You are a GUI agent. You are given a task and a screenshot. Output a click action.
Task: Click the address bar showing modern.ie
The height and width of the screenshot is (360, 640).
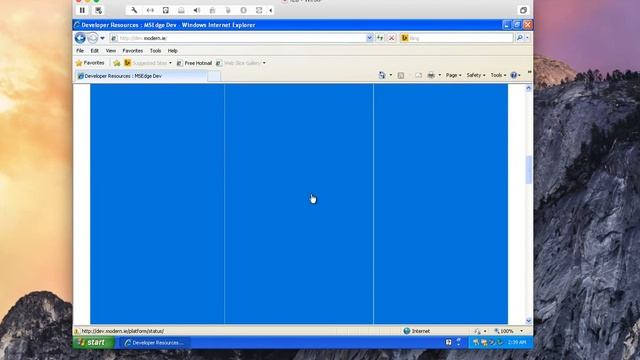[238, 38]
